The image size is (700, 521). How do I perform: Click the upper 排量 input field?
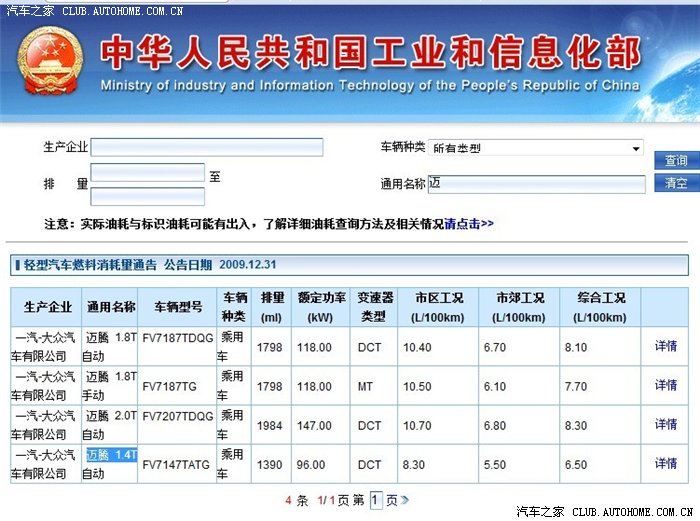[x=147, y=172]
